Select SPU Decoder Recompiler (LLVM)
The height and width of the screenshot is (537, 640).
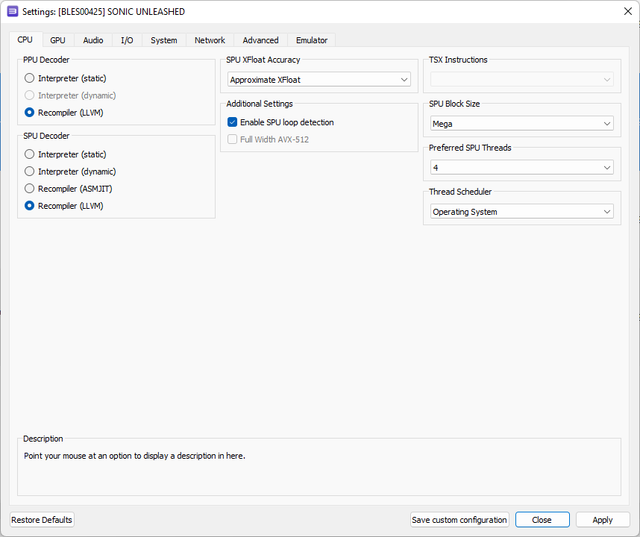[64, 206]
